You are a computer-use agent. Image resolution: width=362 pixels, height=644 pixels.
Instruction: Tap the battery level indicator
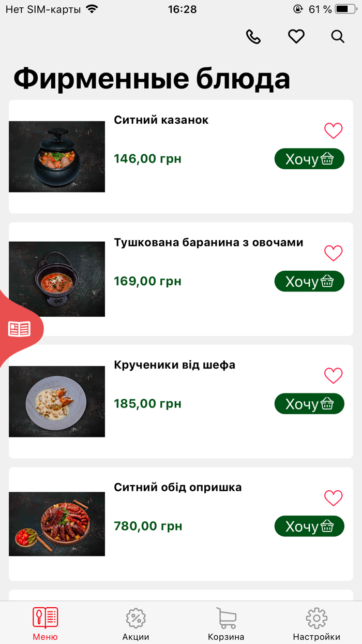(x=344, y=8)
